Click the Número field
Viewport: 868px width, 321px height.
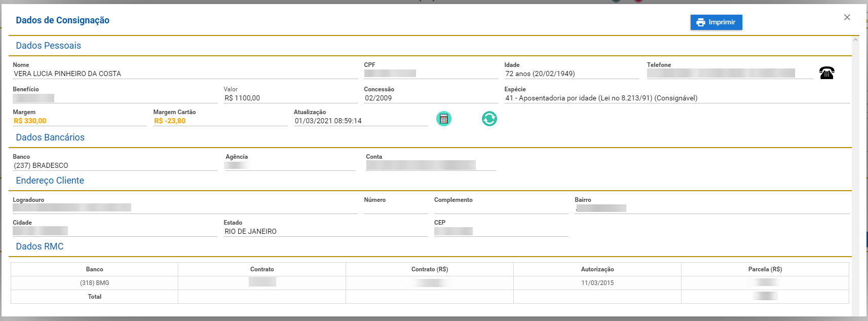[x=396, y=208]
